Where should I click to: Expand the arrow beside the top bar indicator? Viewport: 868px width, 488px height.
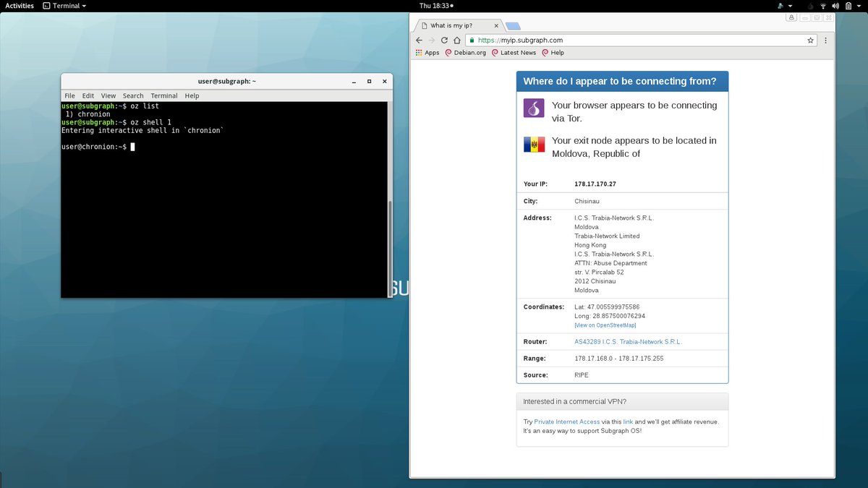point(789,6)
